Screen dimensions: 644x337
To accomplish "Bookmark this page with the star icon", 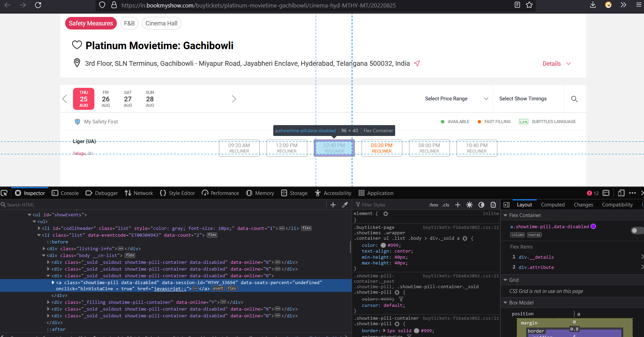I will [x=529, y=5].
